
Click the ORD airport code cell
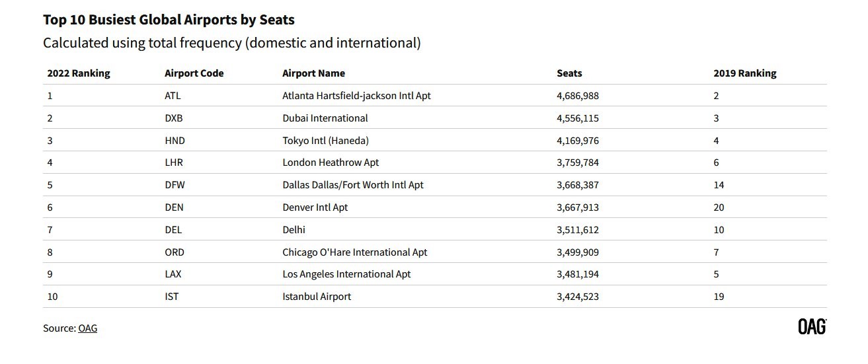(x=175, y=252)
